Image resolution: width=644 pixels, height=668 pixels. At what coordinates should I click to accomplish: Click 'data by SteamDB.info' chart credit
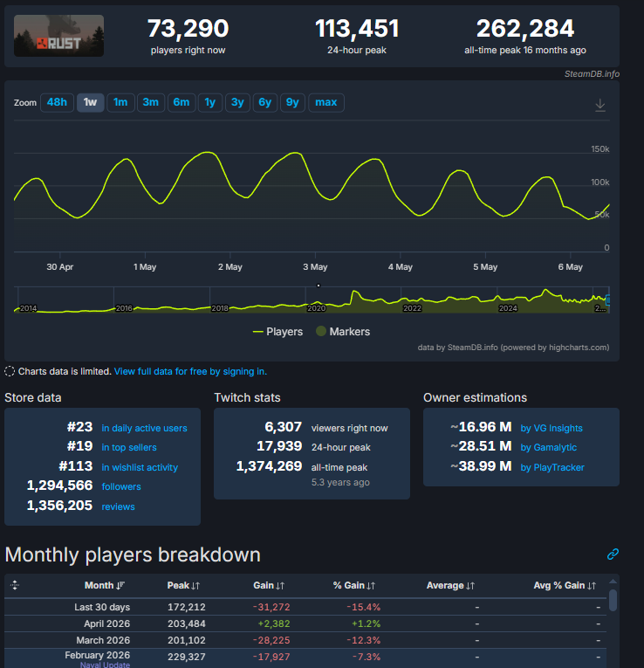pyautogui.click(x=513, y=348)
